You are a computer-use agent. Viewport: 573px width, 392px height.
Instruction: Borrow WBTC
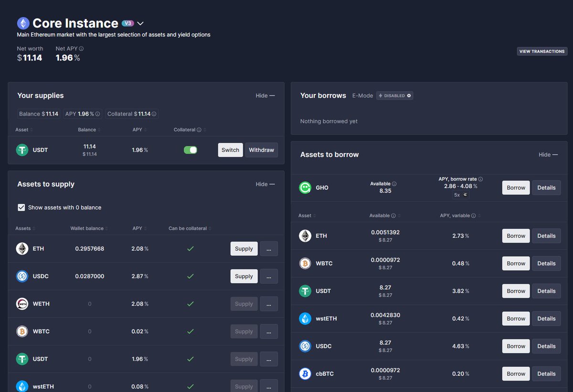516,264
